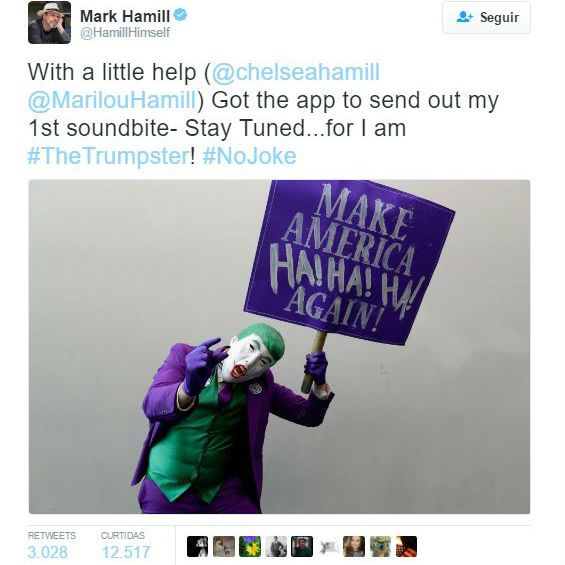Open the black-and-white suited man avatar
The width and height of the screenshot is (565, 565).
(x=276, y=546)
